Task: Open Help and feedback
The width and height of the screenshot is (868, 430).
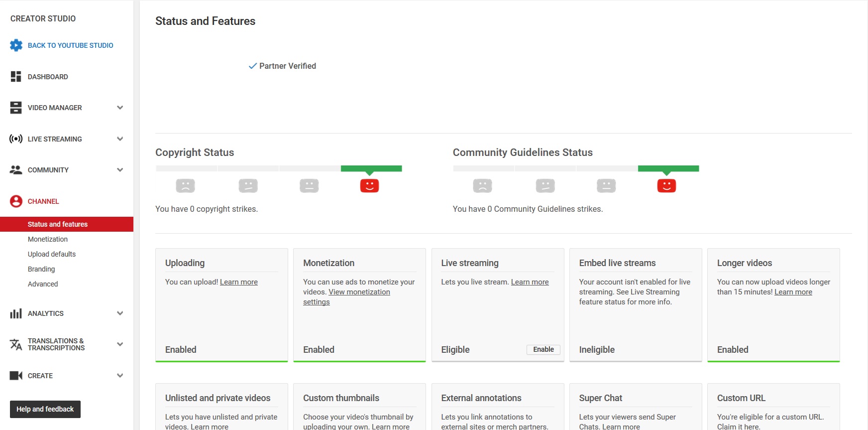Action: pyautogui.click(x=45, y=410)
